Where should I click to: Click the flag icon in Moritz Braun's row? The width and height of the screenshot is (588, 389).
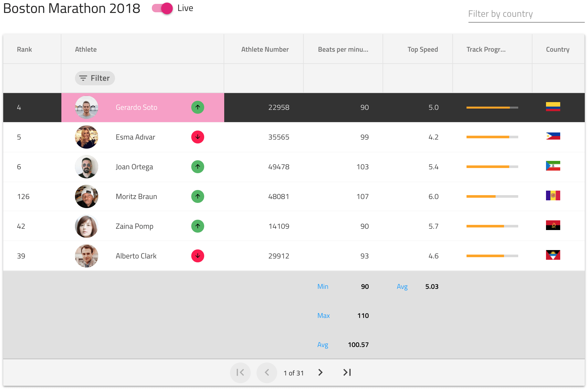point(553,196)
